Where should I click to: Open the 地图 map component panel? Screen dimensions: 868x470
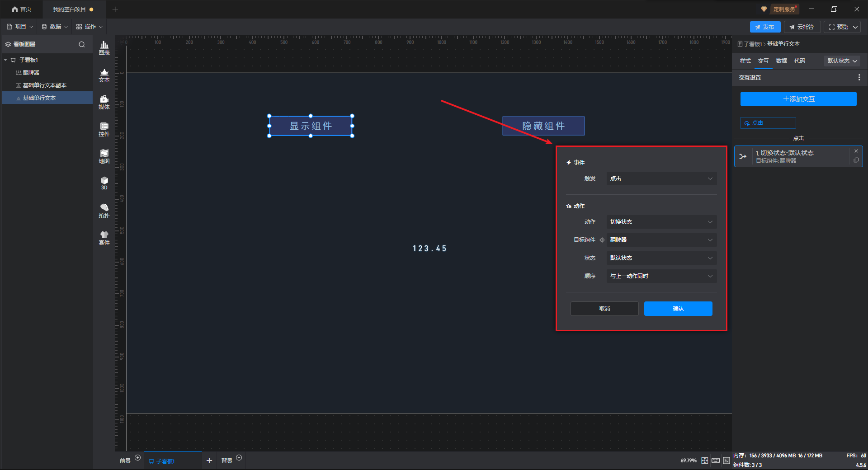click(104, 156)
